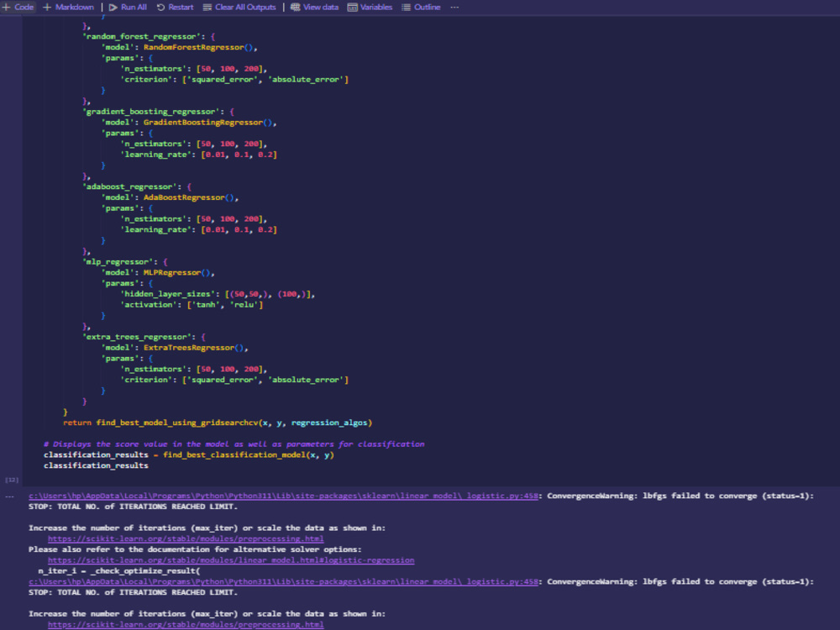The width and height of the screenshot is (840, 630).
Task: Open the Variables viewer
Action: (370, 7)
